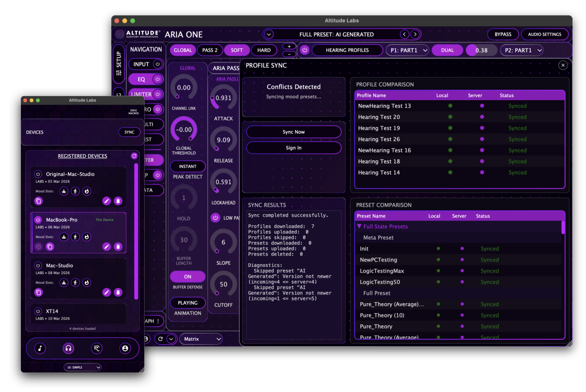The height and width of the screenshot is (392, 586).
Task: Switch to the GLOBAL tab
Action: (183, 50)
